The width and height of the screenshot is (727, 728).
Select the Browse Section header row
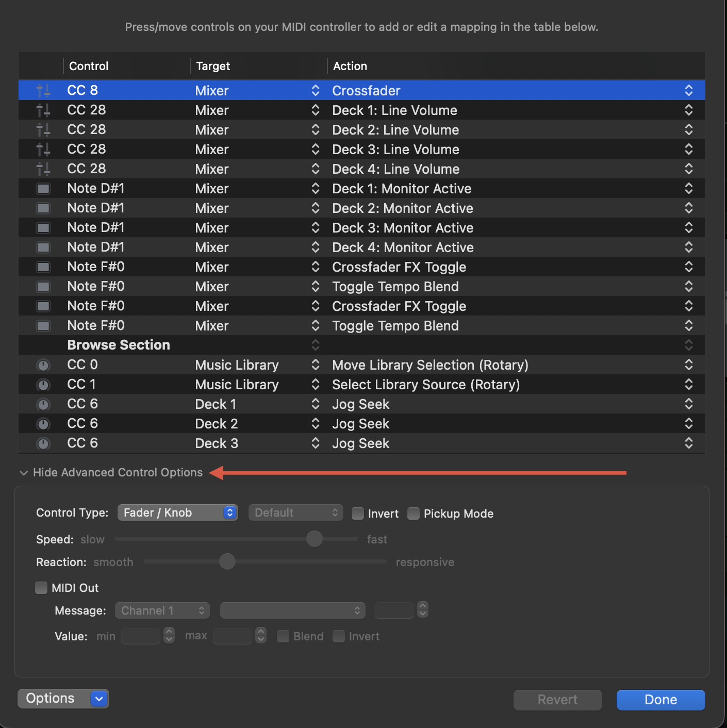click(x=119, y=345)
